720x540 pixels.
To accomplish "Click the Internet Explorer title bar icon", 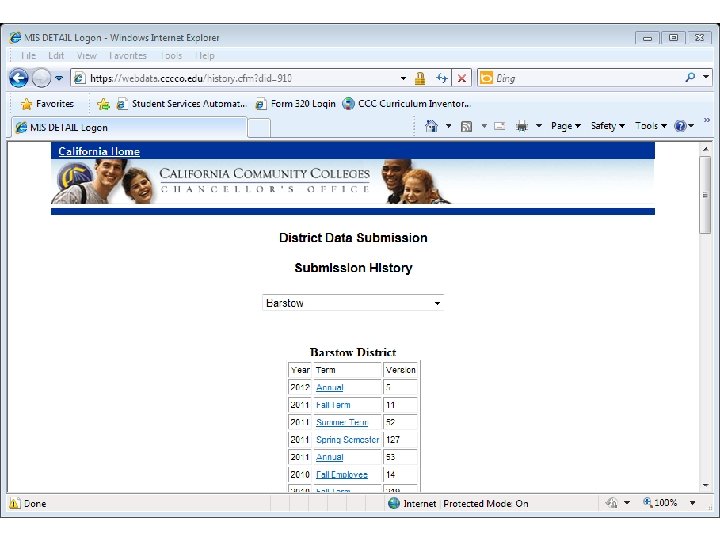I will [x=15, y=37].
